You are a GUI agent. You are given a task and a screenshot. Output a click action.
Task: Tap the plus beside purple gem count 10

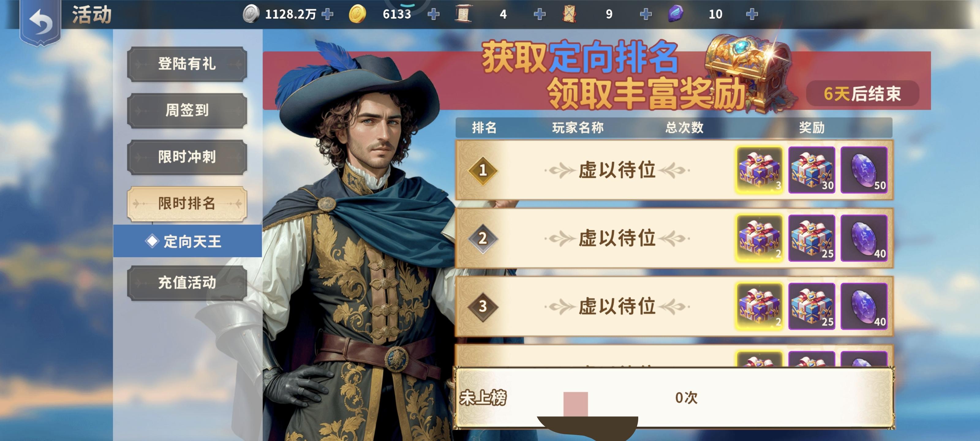click(x=752, y=14)
